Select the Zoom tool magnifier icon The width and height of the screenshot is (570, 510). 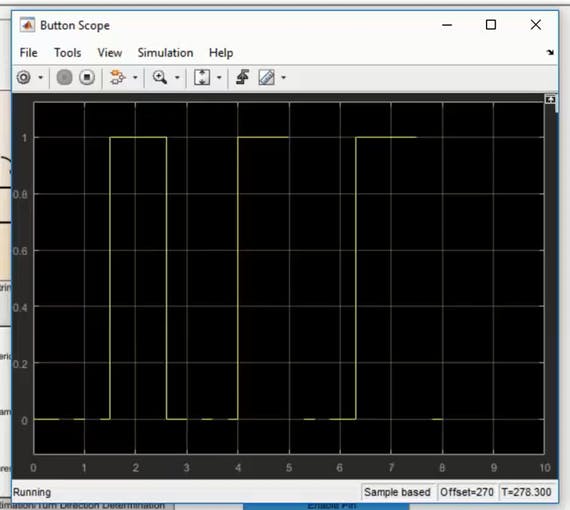click(x=160, y=77)
